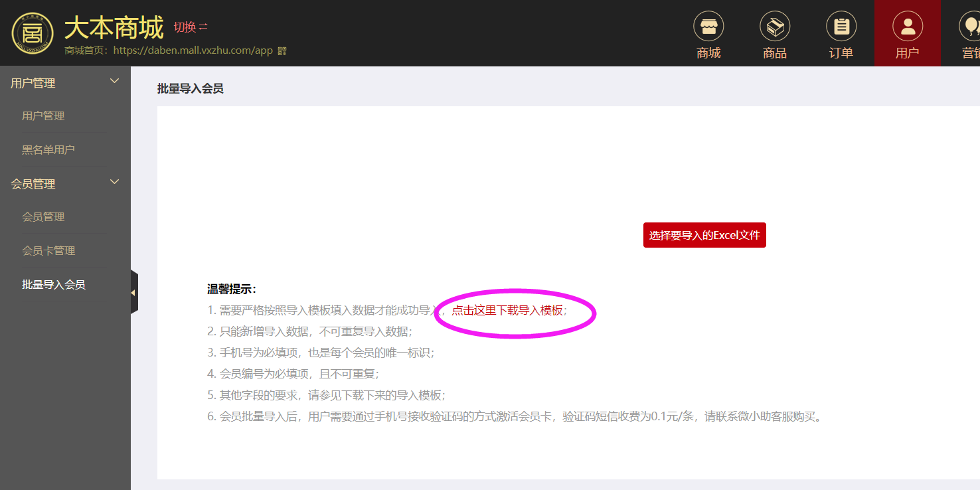The width and height of the screenshot is (980, 490).
Task: Open 会员管理 sub-item above 会员卡管理
Action: click(43, 217)
